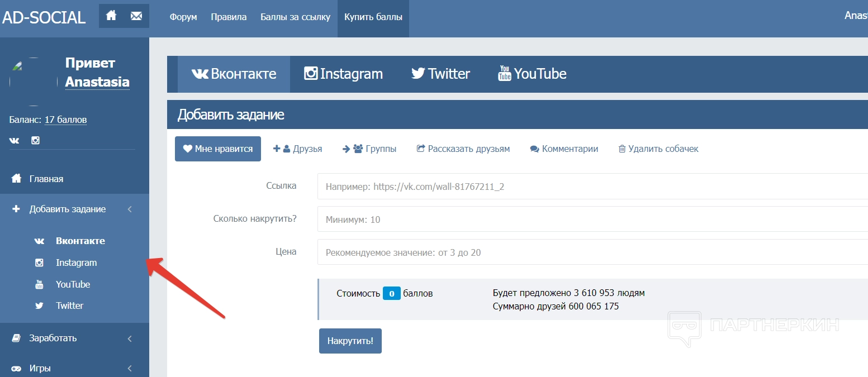Open Вконтакте in sidebar submenu
The width and height of the screenshot is (868, 377).
click(80, 241)
